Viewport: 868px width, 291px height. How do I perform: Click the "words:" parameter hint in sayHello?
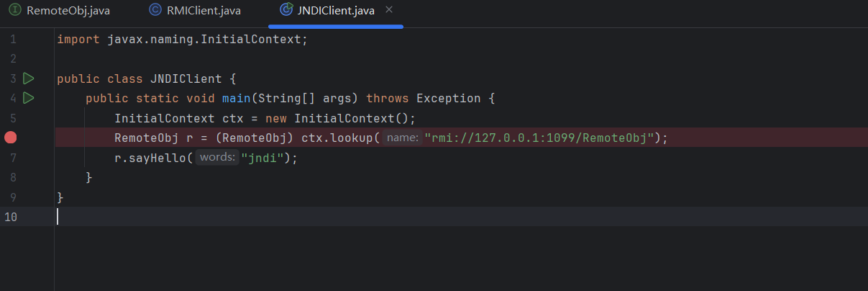[x=217, y=157]
